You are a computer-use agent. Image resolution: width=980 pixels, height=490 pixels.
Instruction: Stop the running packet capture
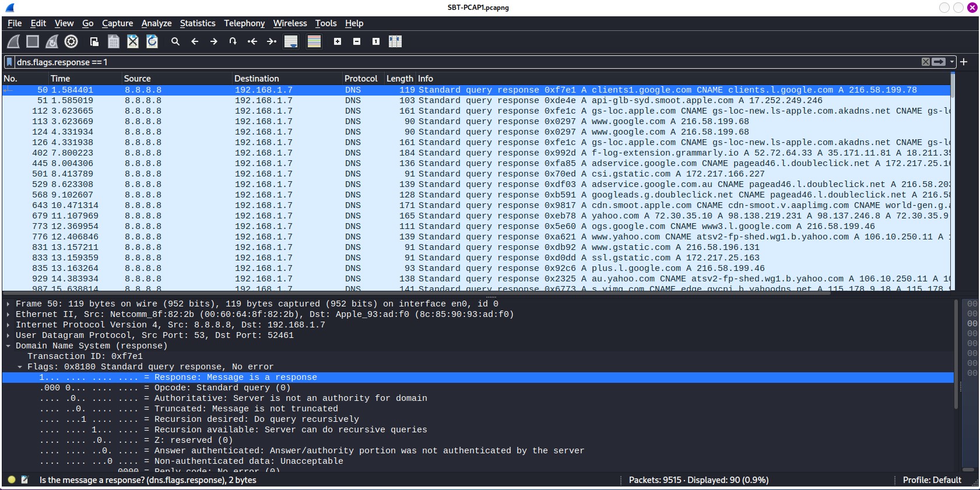point(33,41)
